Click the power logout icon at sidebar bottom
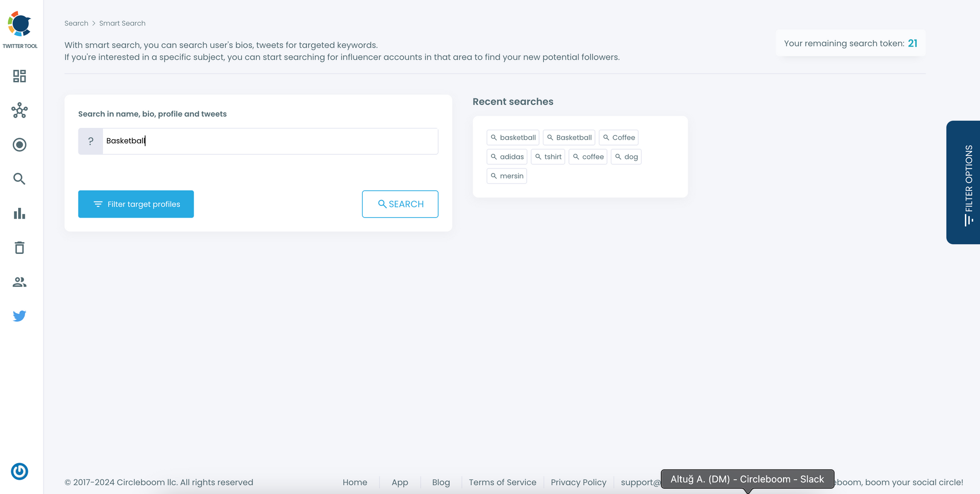Image resolution: width=980 pixels, height=494 pixels. 20,471
